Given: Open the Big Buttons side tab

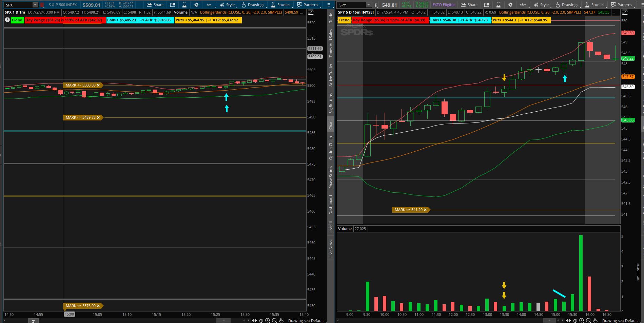Looking at the screenshot, I should 331,103.
